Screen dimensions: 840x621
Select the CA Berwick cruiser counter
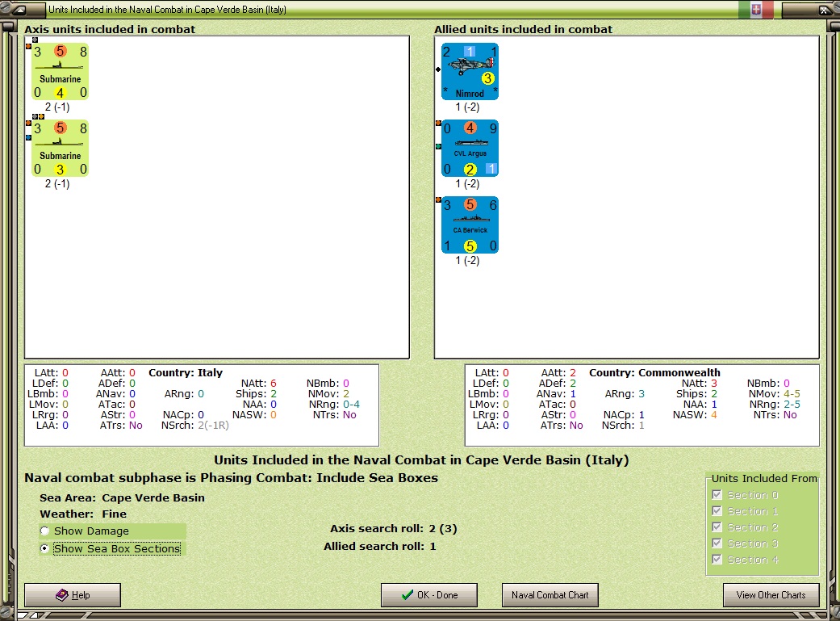[x=470, y=225]
